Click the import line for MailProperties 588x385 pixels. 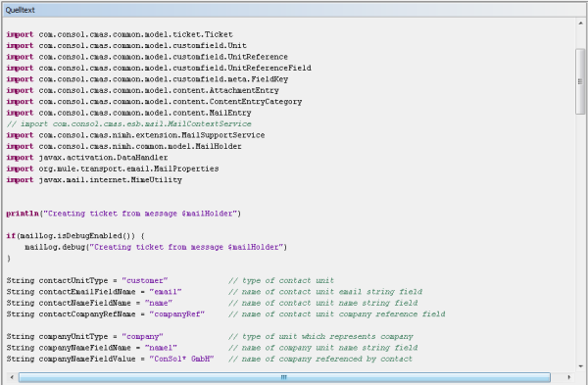tap(113, 168)
